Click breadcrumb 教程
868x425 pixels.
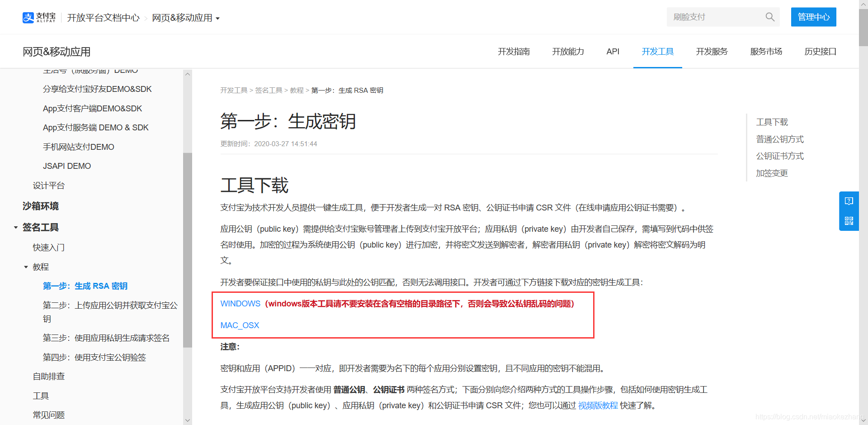point(297,91)
